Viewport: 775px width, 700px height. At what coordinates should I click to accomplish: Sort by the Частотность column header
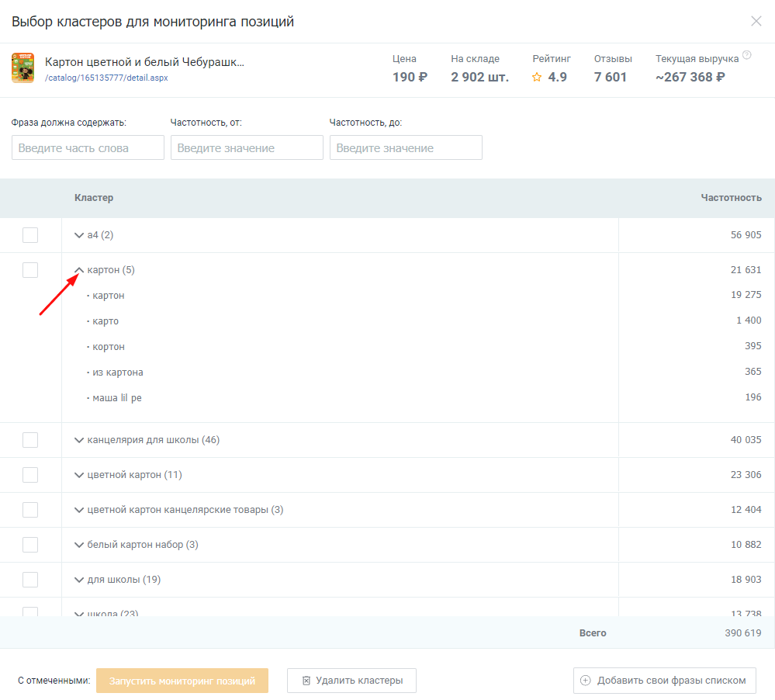(731, 198)
